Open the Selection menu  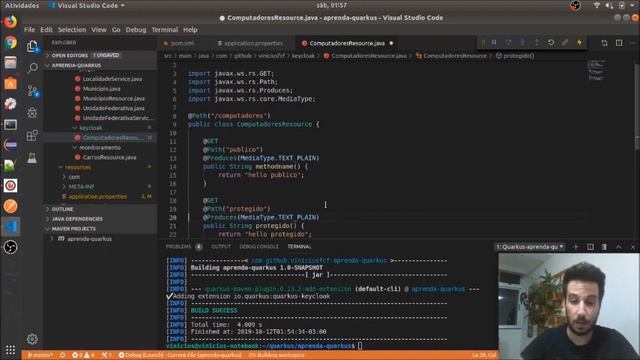point(72,30)
